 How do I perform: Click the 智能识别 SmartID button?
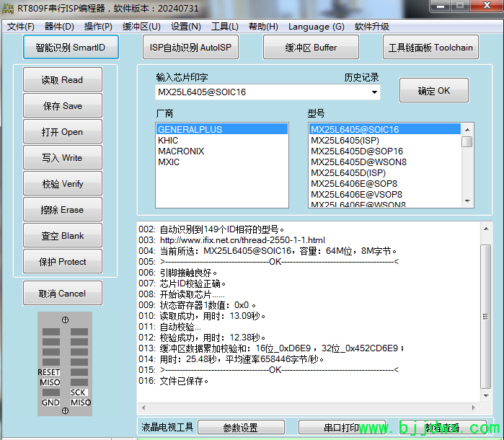70,48
